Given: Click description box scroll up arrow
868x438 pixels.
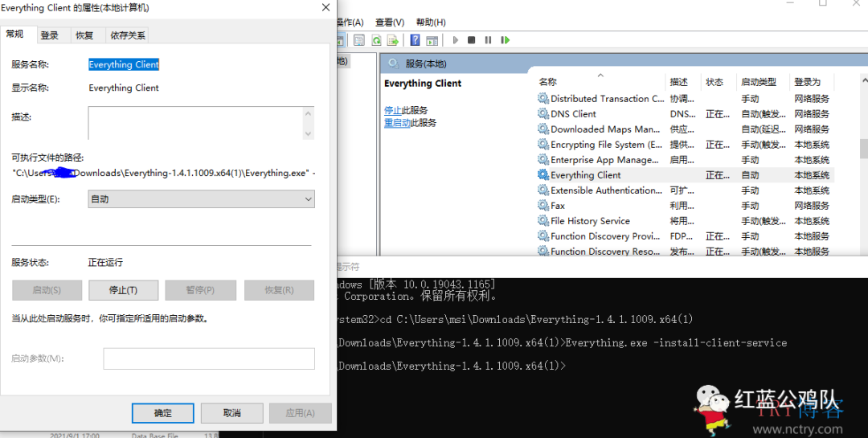Looking at the screenshot, I should pyautogui.click(x=309, y=113).
